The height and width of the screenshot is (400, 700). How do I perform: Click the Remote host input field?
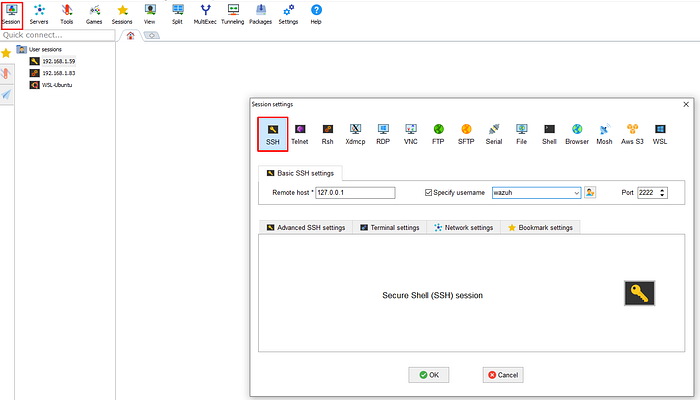355,192
